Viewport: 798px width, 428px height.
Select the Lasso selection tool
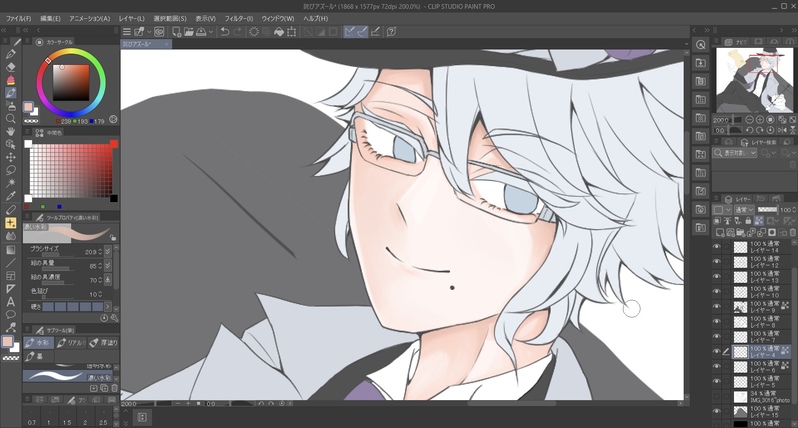[11, 170]
